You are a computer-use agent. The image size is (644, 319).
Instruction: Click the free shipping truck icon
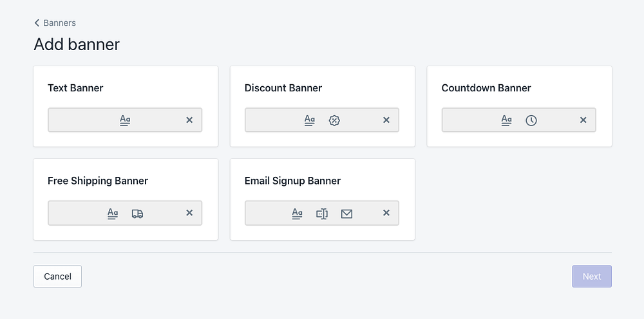pyautogui.click(x=137, y=214)
